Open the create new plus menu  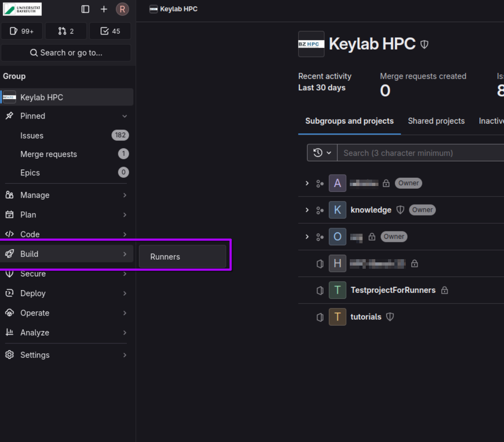pos(104,9)
